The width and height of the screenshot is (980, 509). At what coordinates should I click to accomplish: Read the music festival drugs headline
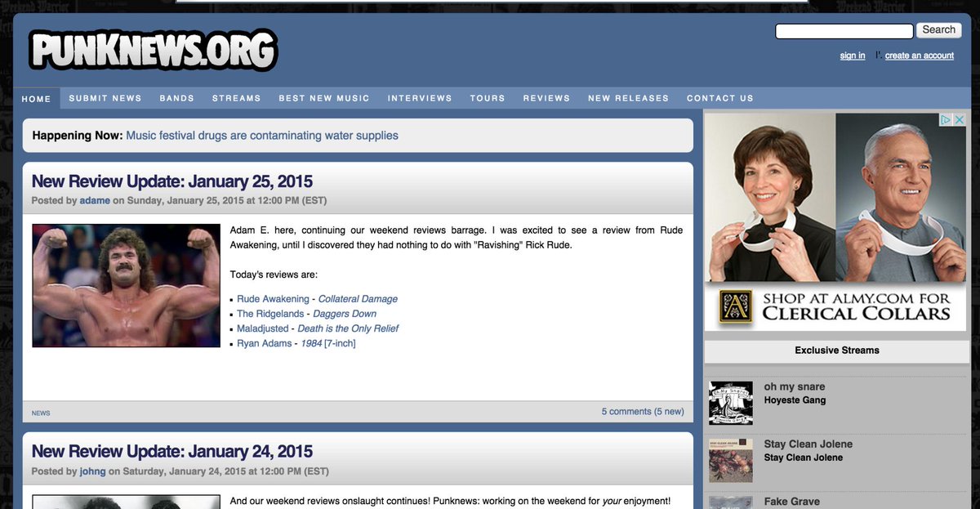(x=262, y=136)
